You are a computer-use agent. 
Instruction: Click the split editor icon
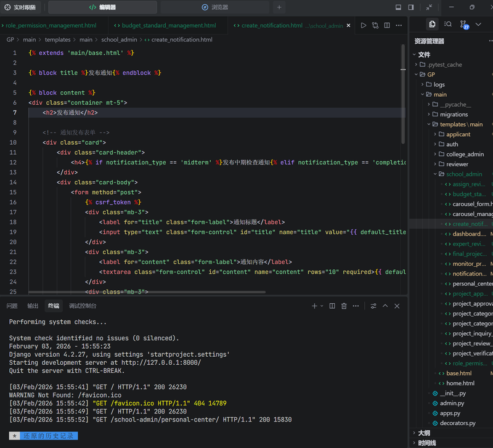point(388,25)
